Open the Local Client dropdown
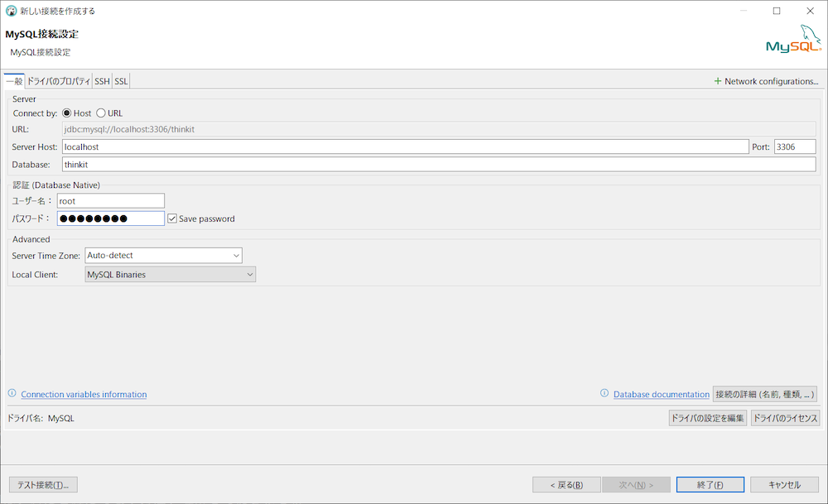Screen dimensions: 828x504 click(170, 275)
